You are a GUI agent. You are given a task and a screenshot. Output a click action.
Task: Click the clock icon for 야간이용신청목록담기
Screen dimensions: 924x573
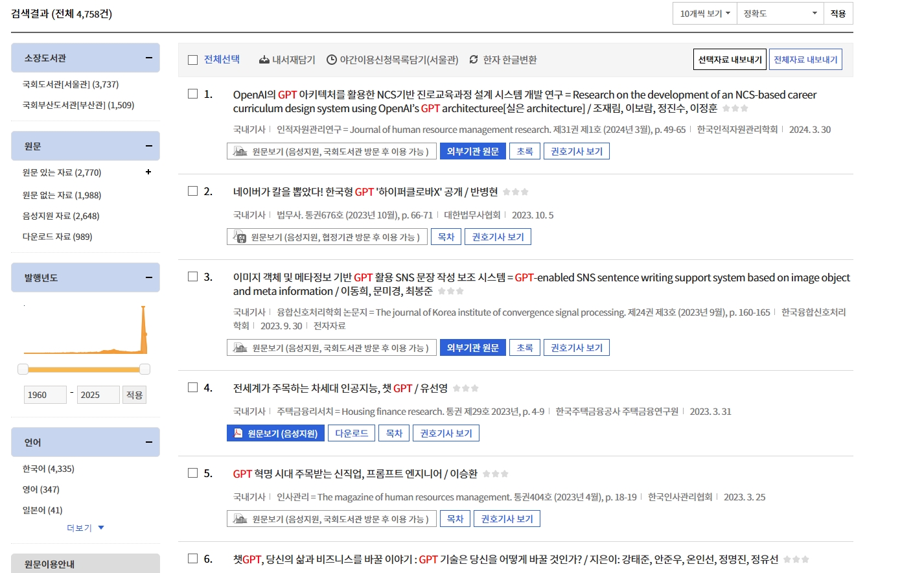click(x=332, y=60)
